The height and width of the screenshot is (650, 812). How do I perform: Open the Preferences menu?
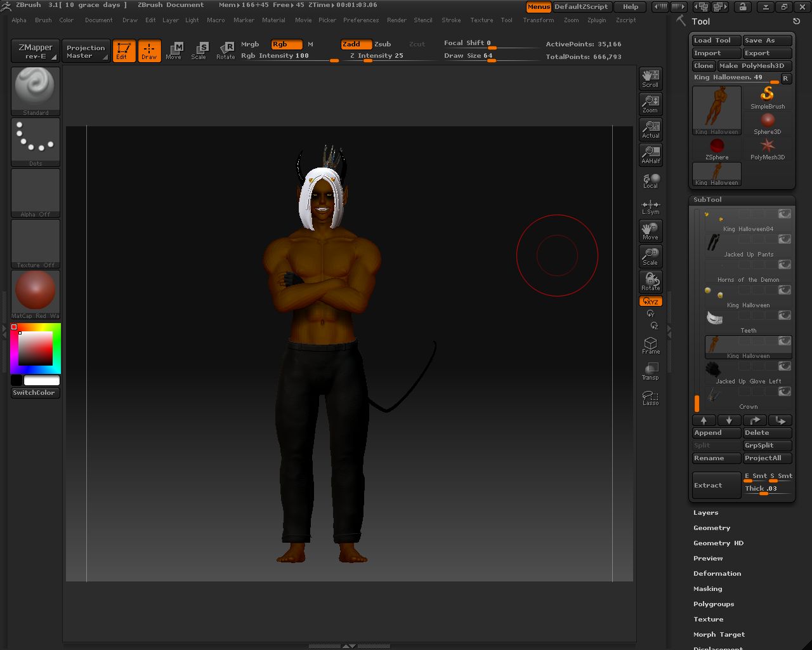[x=361, y=20]
